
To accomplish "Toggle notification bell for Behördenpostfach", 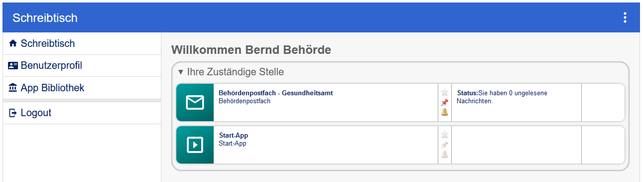I will (445, 112).
